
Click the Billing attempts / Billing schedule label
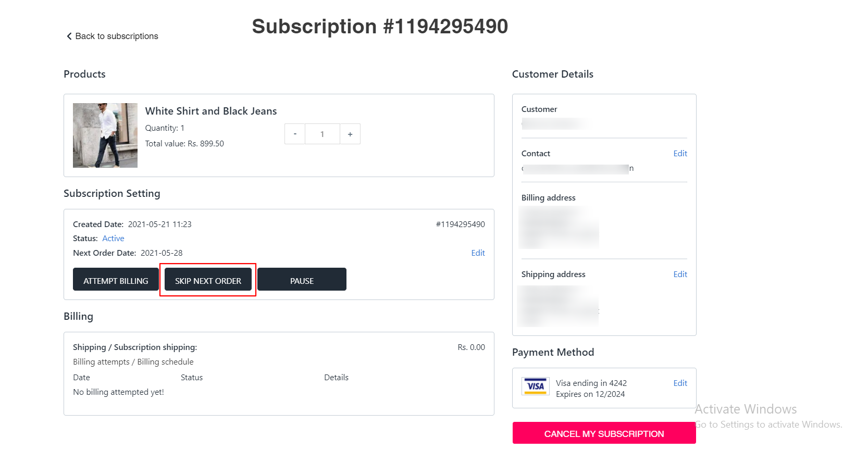[133, 361]
